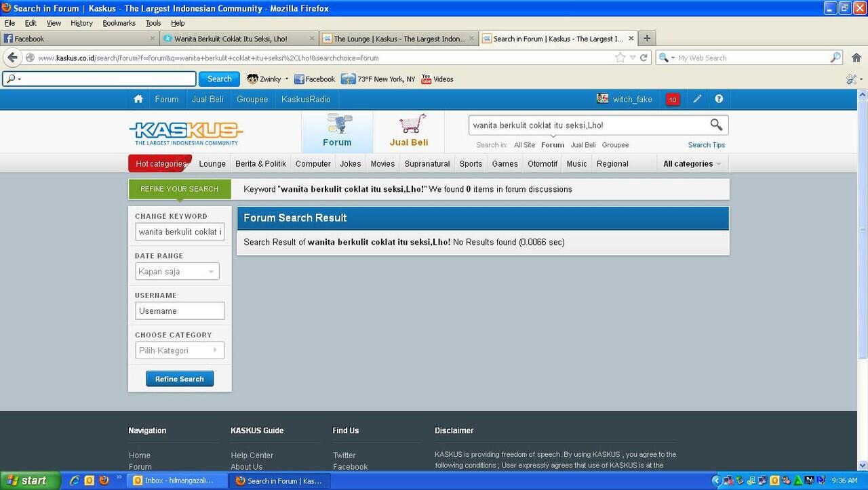Open the Search Tips link
Viewport: 868px width, 490px height.
707,145
